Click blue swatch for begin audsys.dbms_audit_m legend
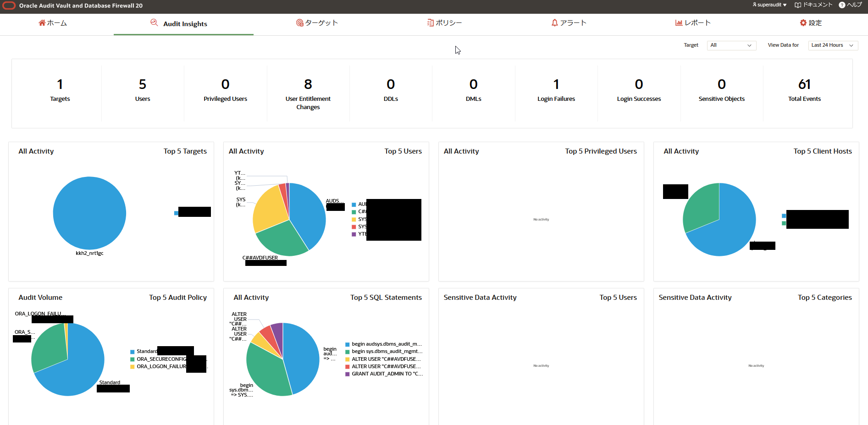 [x=348, y=344]
